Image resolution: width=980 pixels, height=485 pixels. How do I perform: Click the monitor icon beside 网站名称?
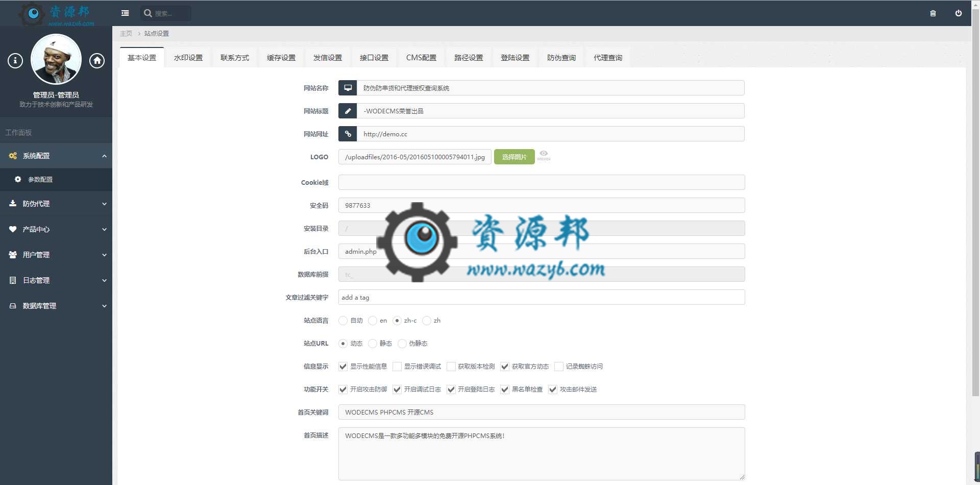[x=348, y=88]
